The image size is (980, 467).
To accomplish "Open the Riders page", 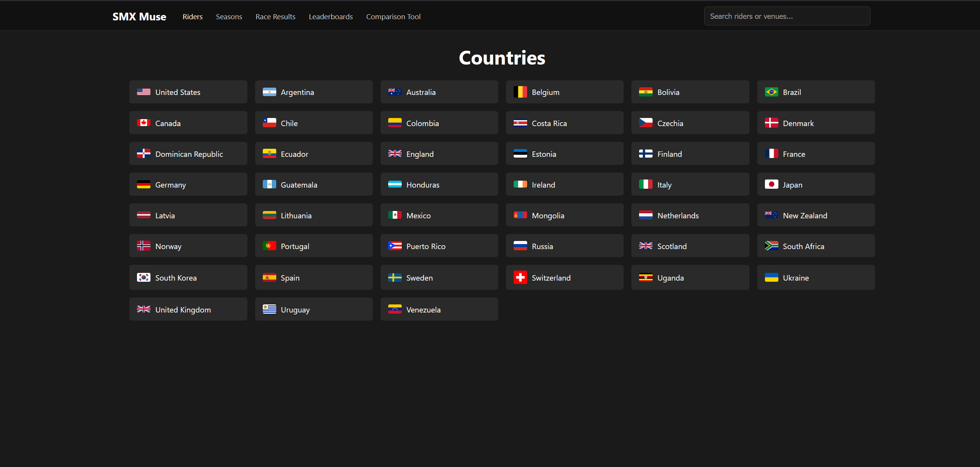I will click(192, 17).
